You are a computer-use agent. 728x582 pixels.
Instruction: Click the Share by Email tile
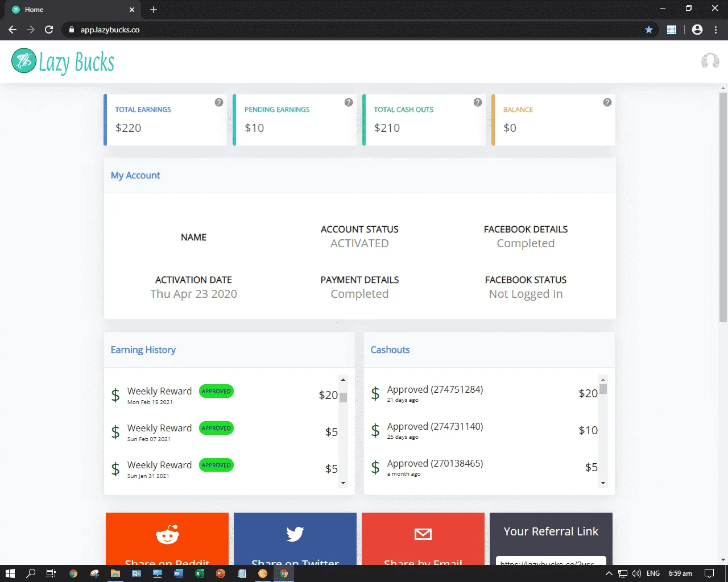click(x=423, y=539)
